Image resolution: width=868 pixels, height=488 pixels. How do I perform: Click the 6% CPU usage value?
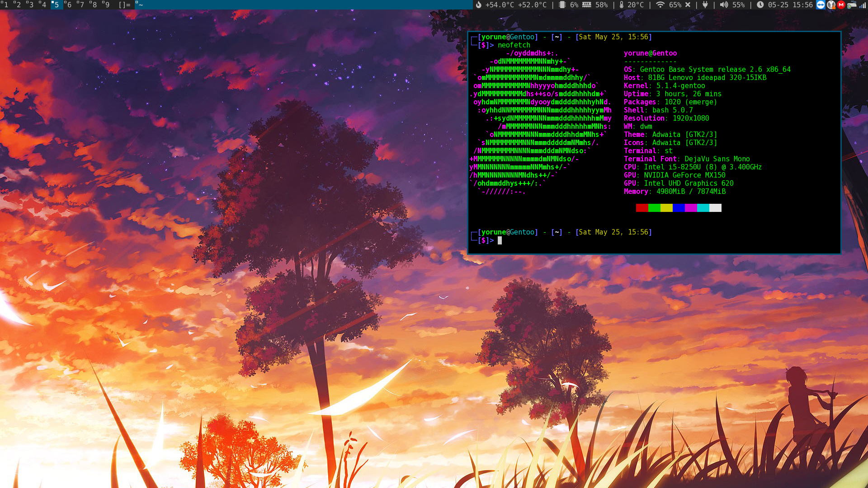click(x=574, y=5)
